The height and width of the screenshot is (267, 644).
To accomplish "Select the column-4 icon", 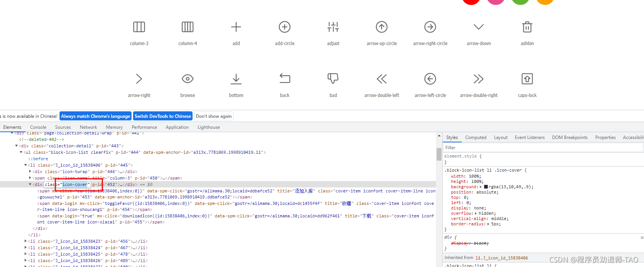I will pos(188,27).
